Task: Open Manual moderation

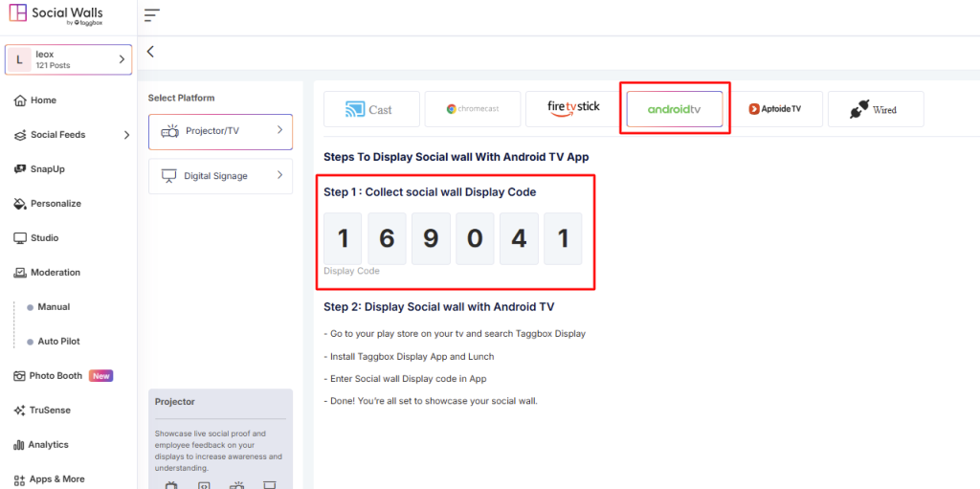Action: point(54,307)
